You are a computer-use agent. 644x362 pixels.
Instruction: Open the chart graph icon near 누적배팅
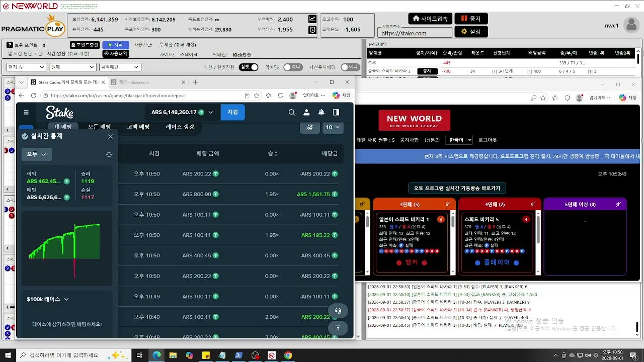tap(312, 19)
